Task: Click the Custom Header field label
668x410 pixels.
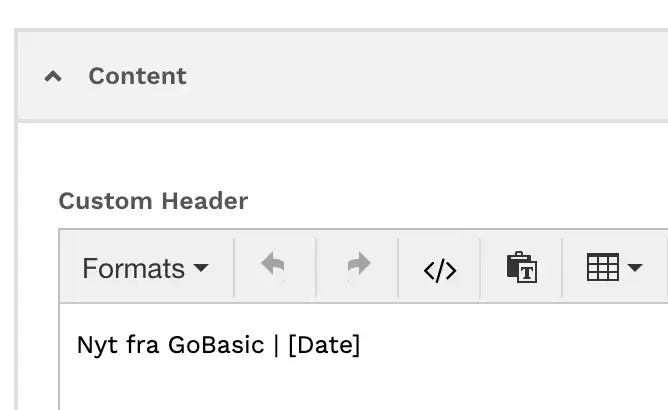Action: [153, 201]
